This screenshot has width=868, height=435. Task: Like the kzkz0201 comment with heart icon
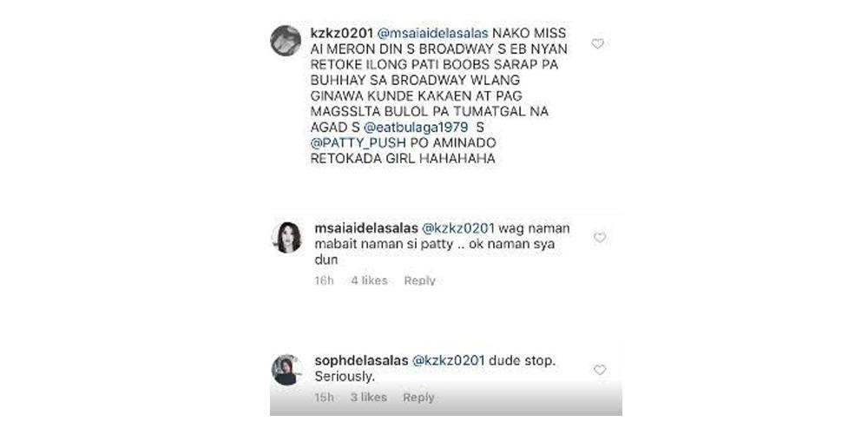click(597, 43)
